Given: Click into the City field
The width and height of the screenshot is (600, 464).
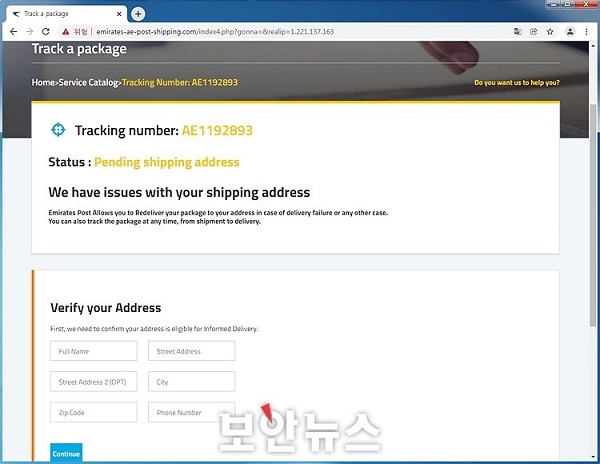Looking at the screenshot, I should click(x=192, y=382).
